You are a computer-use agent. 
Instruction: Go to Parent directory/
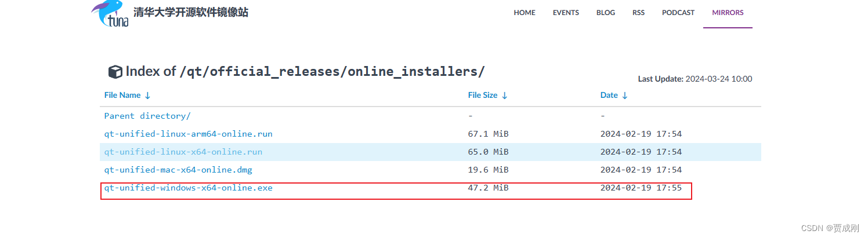[147, 116]
